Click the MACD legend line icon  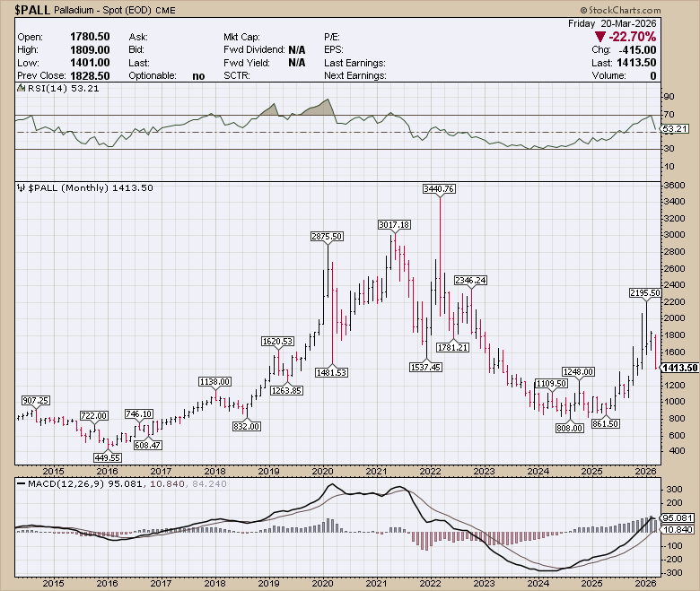click(x=21, y=483)
